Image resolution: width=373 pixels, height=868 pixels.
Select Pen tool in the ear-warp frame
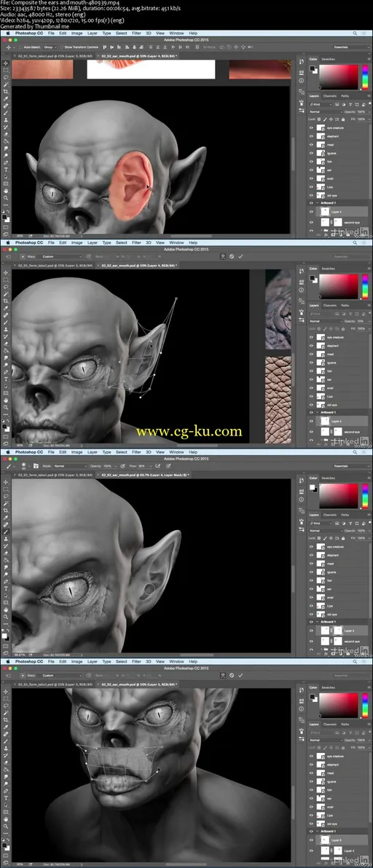(x=6, y=372)
